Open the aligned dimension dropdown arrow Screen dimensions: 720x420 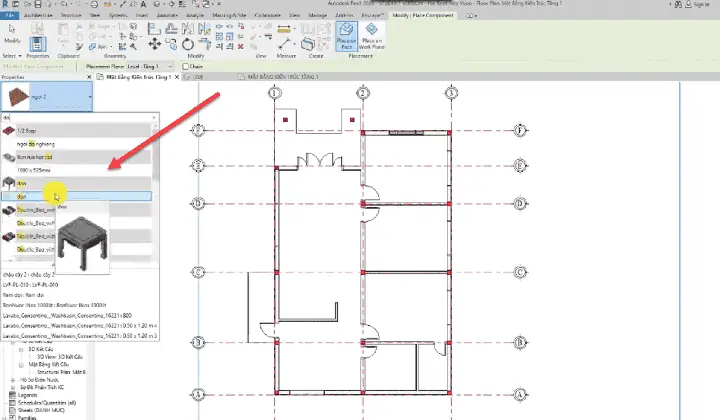pyautogui.click(x=294, y=28)
